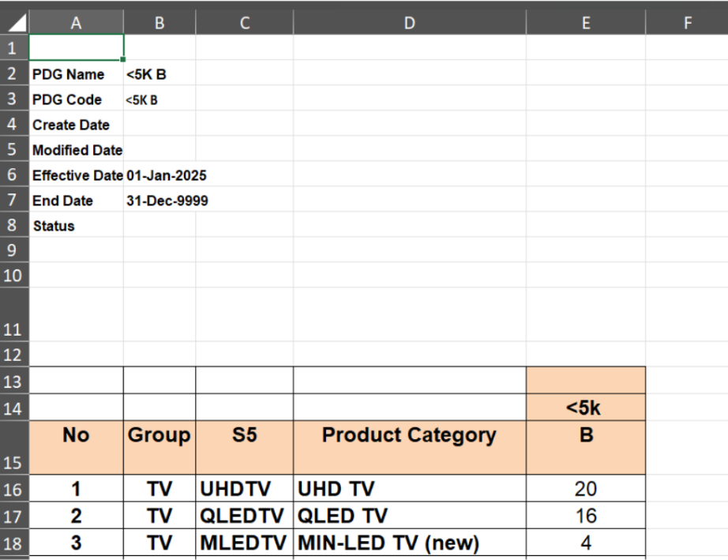Select the End Date value 31-Dec-9999
Viewport: 728px width, 560px height.
[167, 201]
